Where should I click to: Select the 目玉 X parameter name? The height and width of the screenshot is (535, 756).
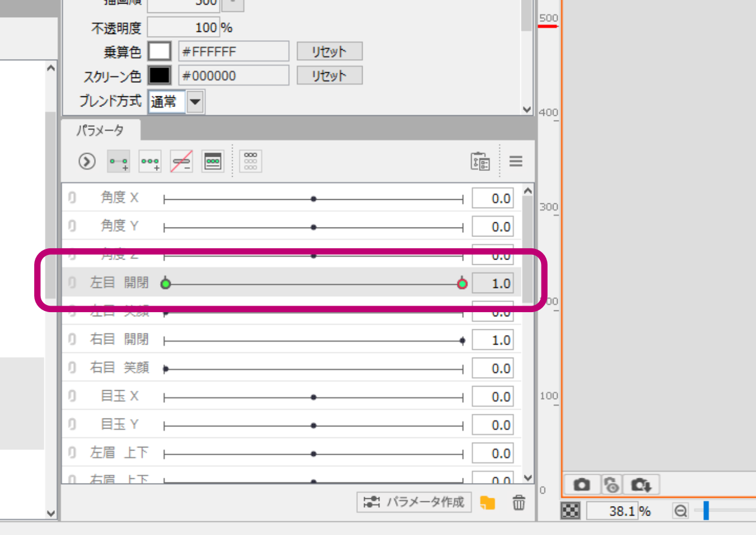pos(119,397)
